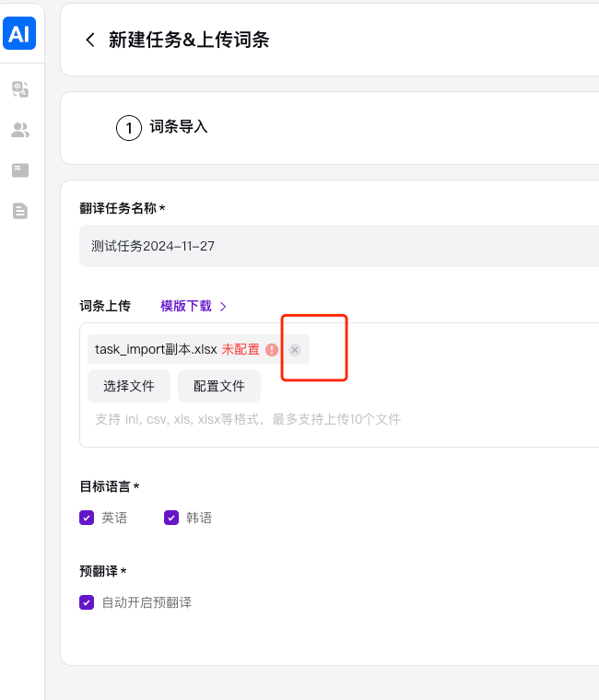
Task: Uncheck the 韩语 target language checkbox
Action: (171, 518)
